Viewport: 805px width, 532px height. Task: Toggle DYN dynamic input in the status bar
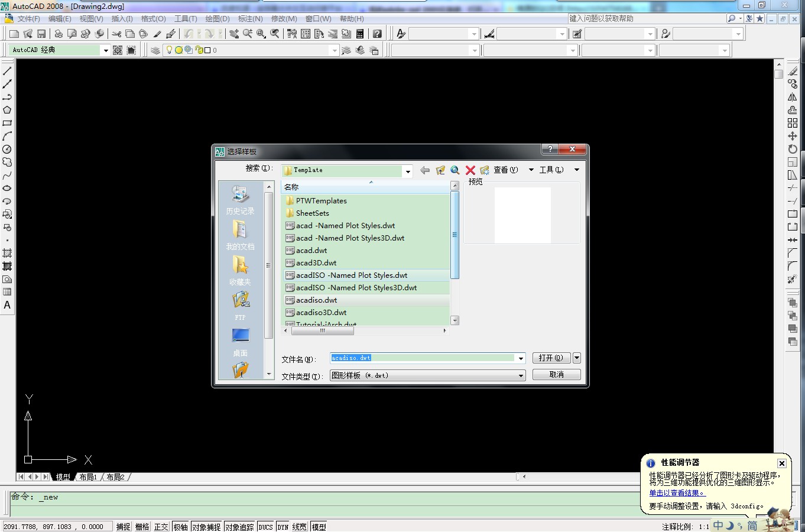pos(283,527)
